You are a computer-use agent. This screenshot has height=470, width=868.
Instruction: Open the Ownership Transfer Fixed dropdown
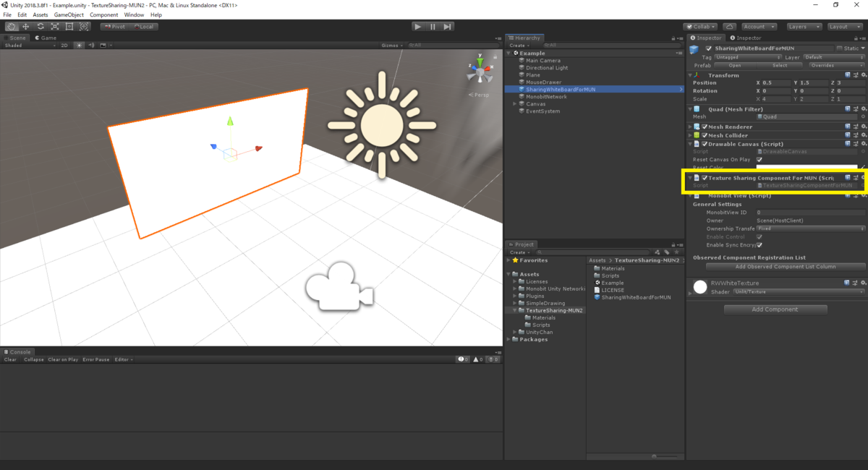point(810,228)
